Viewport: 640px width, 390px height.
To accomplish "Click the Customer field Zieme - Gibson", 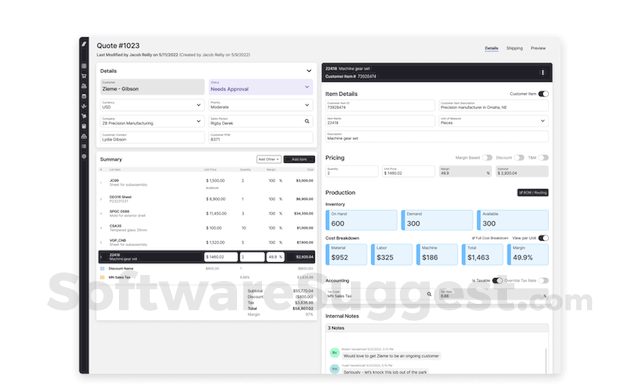I will coord(152,87).
